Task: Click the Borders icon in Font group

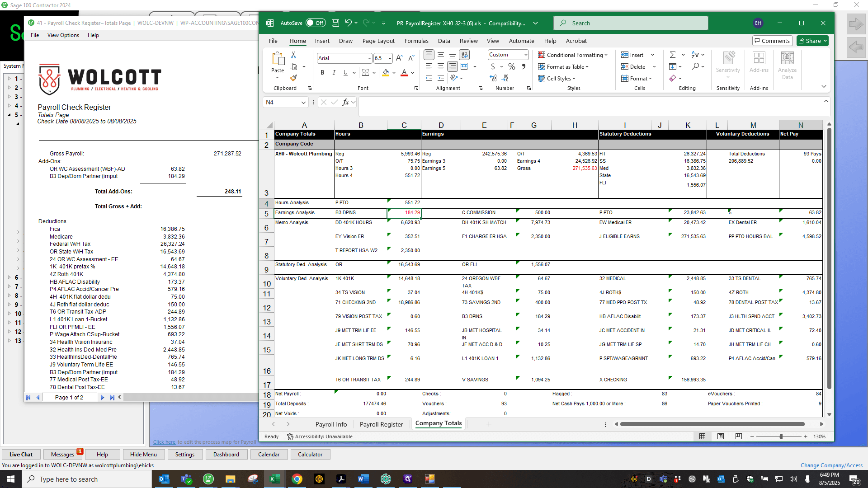Action: pyautogui.click(x=366, y=73)
